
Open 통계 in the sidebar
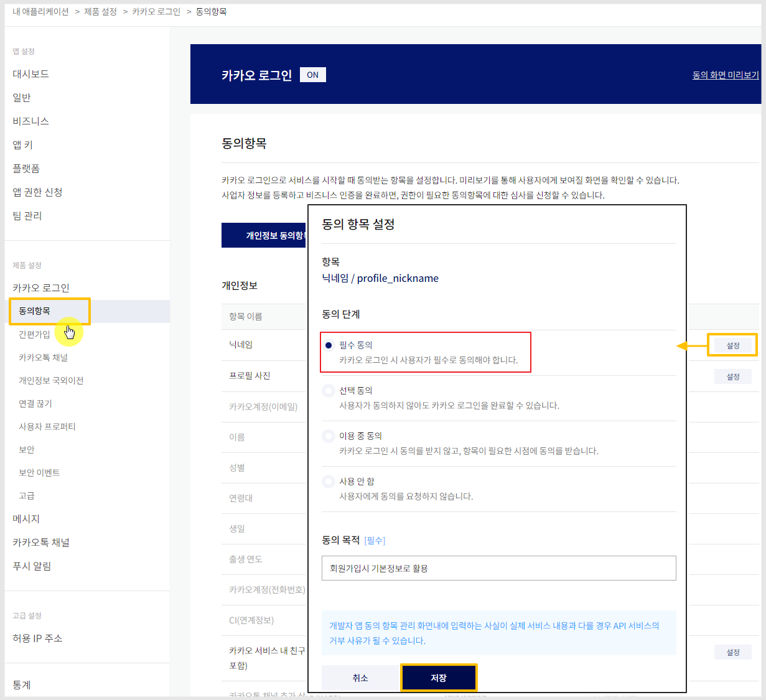(x=22, y=685)
